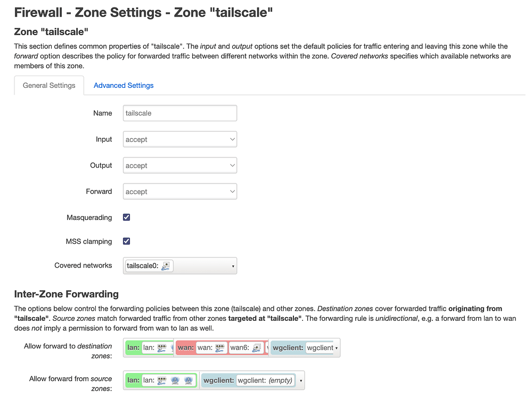
Task: Uncheck MSS clamping
Action: (x=126, y=241)
